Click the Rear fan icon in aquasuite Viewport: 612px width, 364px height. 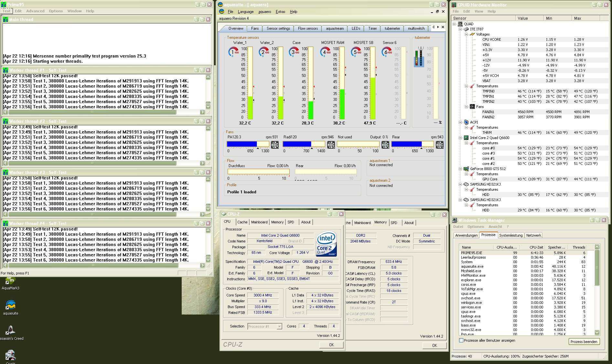pyautogui.click(x=439, y=145)
